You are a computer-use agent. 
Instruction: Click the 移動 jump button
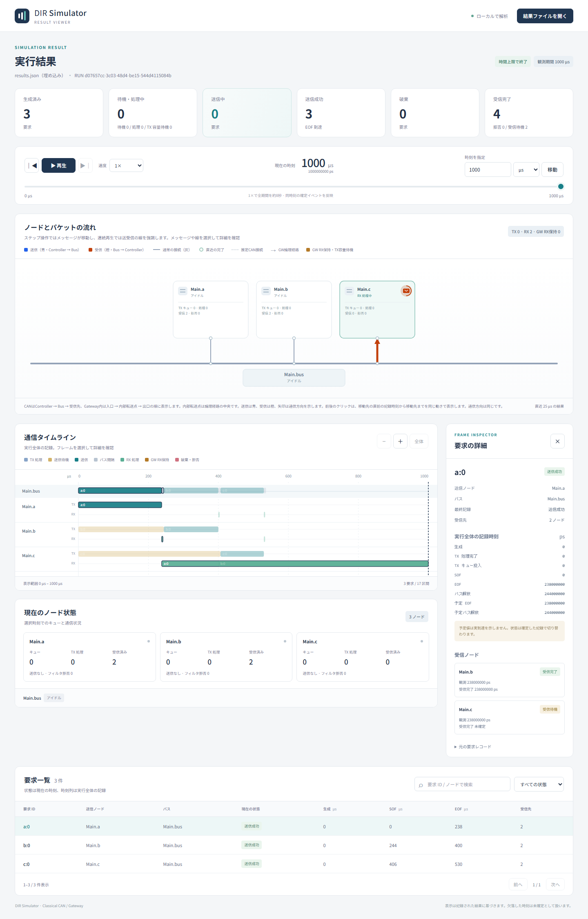[x=552, y=170]
